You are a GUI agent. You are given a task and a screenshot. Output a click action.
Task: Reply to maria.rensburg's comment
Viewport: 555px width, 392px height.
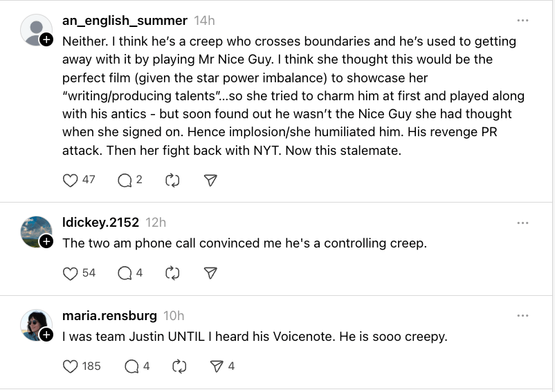[131, 366]
